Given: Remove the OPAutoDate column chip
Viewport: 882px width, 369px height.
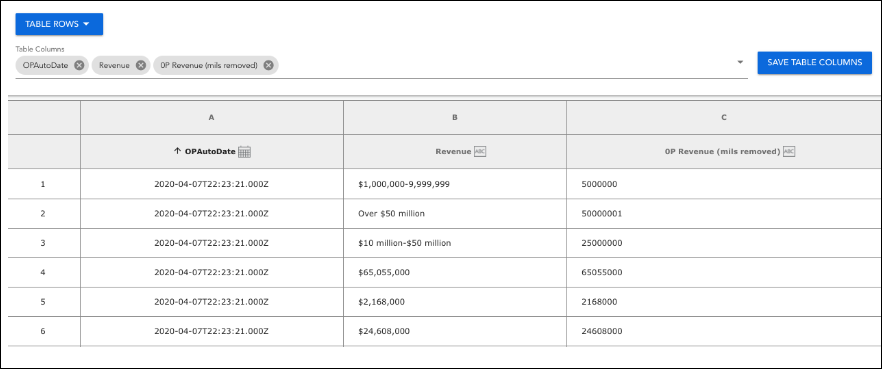Looking at the screenshot, I should pos(79,65).
